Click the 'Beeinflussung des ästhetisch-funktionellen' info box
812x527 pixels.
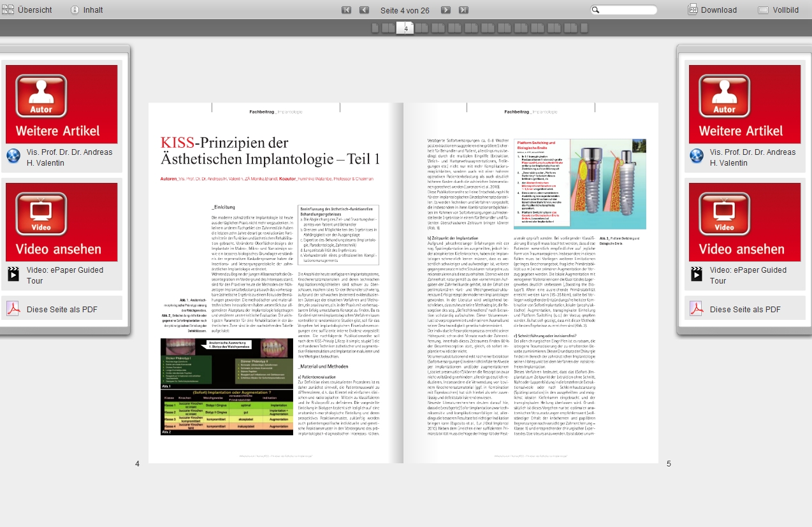(x=338, y=235)
